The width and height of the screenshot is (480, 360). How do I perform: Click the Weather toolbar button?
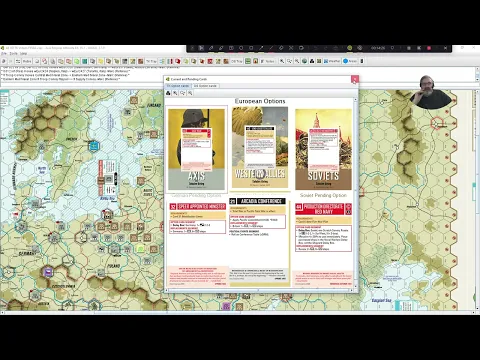[x=332, y=61]
